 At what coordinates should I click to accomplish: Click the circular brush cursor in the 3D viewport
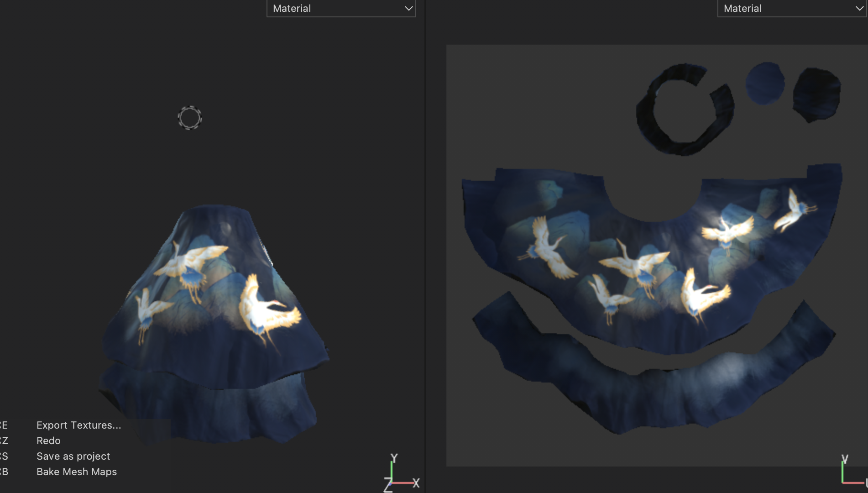pyautogui.click(x=189, y=118)
